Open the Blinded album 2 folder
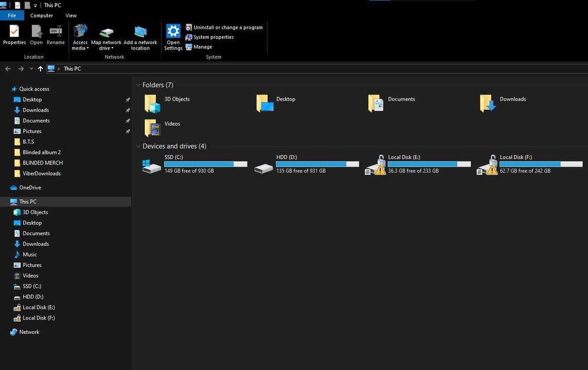 41,152
